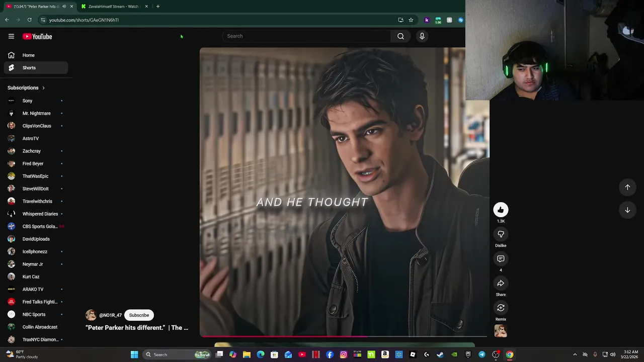Focus the YouTube search field
This screenshot has width=644, height=362.
pyautogui.click(x=306, y=36)
